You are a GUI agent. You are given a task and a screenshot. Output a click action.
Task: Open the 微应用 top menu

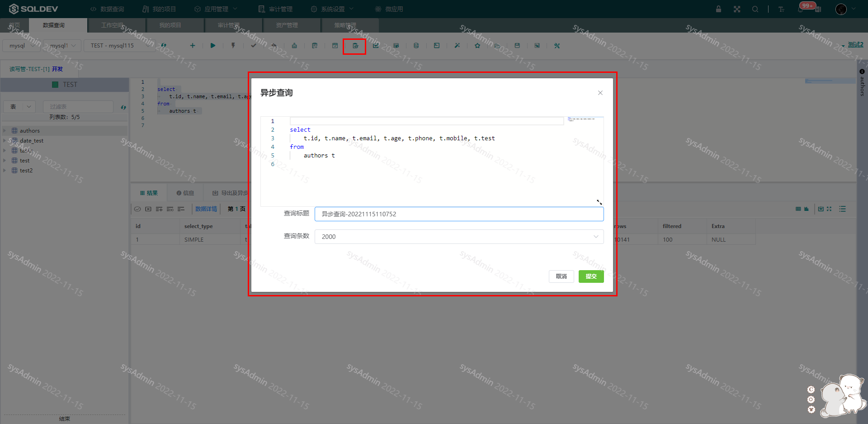(389, 9)
